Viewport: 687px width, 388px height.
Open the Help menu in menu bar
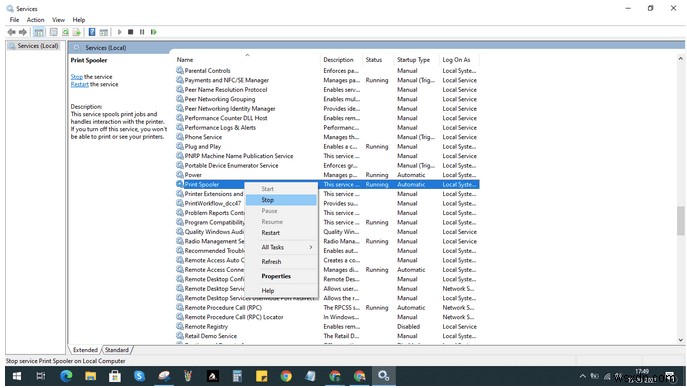[x=79, y=20]
